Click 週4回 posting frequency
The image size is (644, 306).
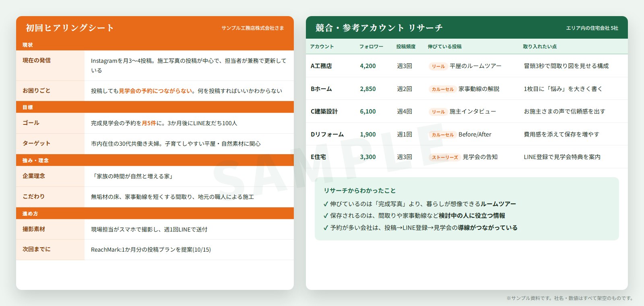(405, 112)
